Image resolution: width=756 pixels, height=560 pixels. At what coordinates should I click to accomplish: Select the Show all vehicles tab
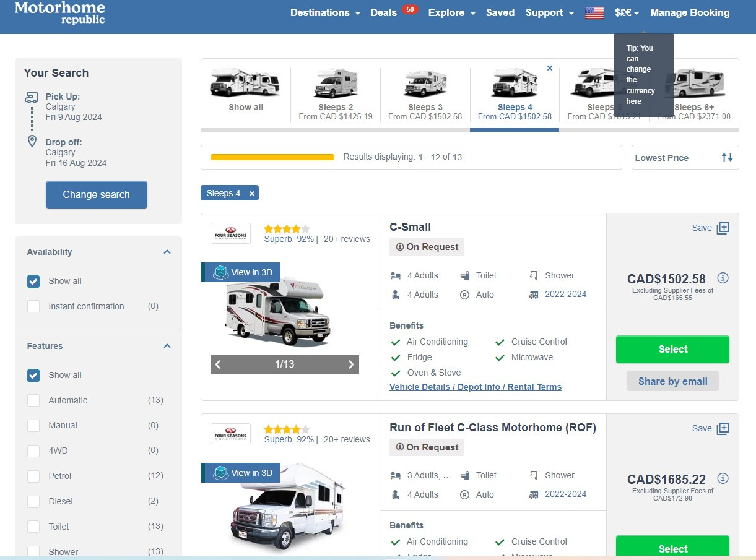click(x=246, y=90)
